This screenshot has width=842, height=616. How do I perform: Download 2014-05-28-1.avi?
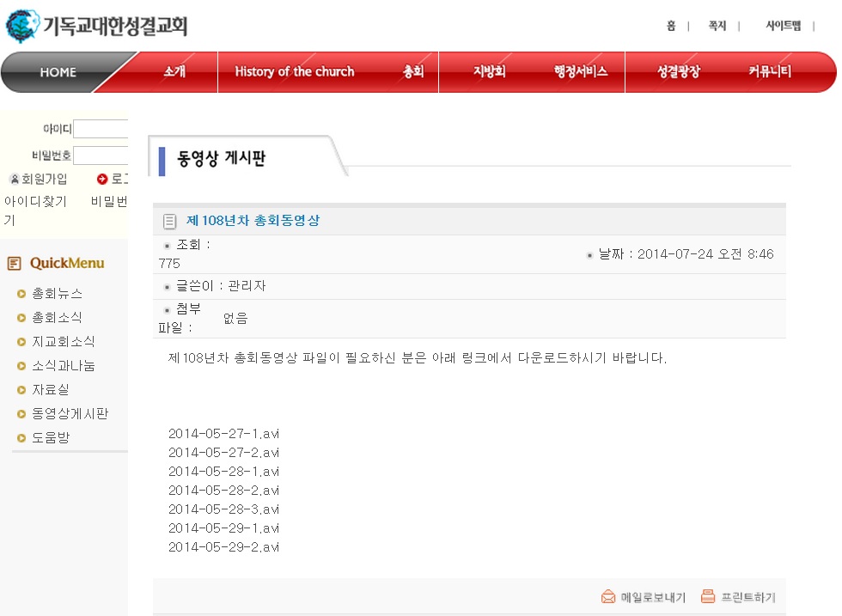(223, 471)
